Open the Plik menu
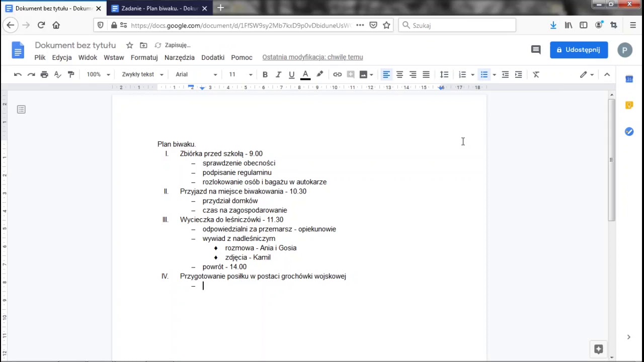 pyautogui.click(x=40, y=57)
